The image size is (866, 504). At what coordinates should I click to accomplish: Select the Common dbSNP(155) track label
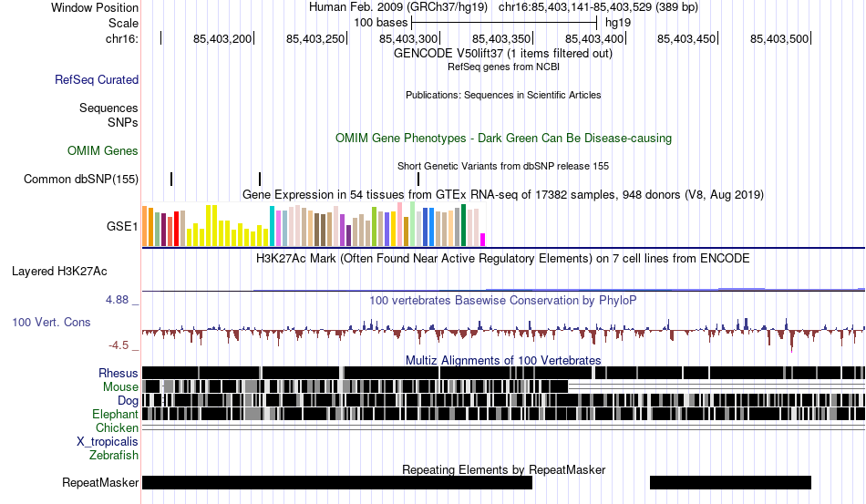click(x=81, y=179)
